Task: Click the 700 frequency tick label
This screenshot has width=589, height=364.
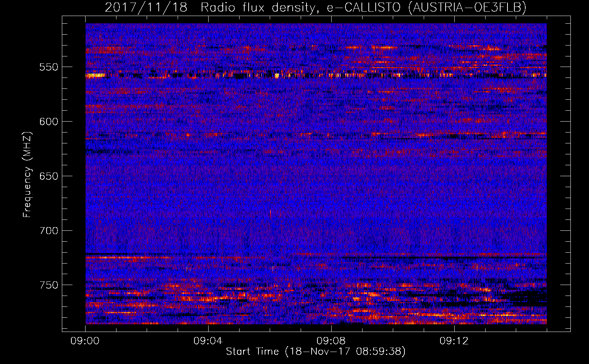Action: pos(49,231)
